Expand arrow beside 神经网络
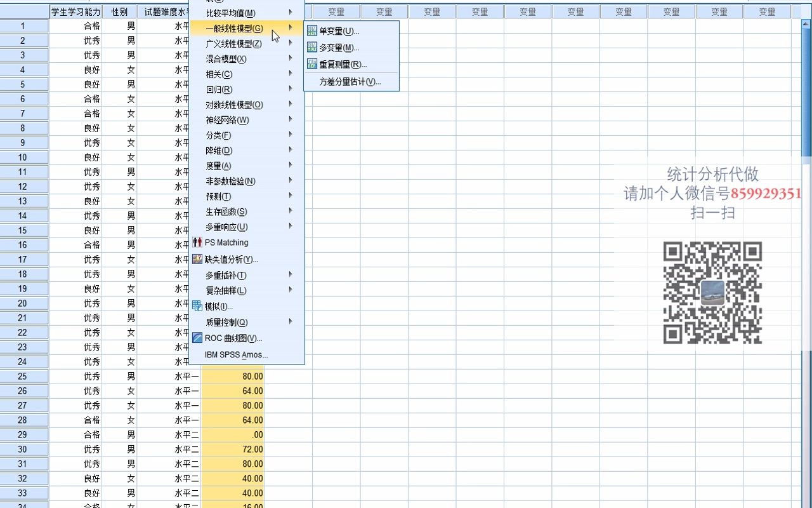The width and height of the screenshot is (812, 508). click(x=291, y=119)
